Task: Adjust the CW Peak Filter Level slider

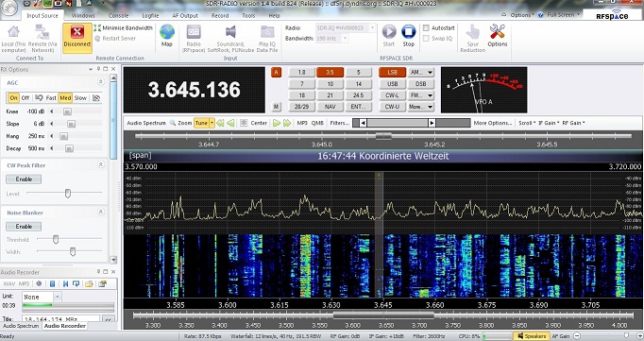Action: click(x=68, y=193)
